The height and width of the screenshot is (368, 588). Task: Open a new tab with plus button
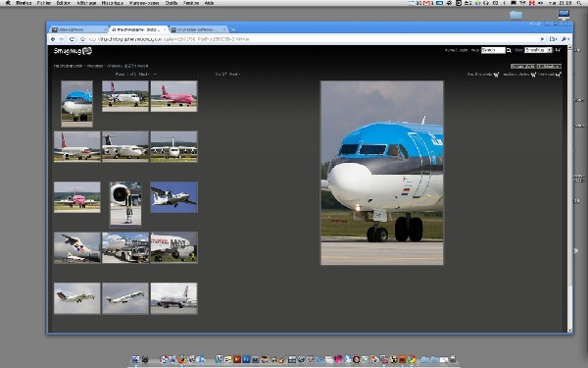233,29
